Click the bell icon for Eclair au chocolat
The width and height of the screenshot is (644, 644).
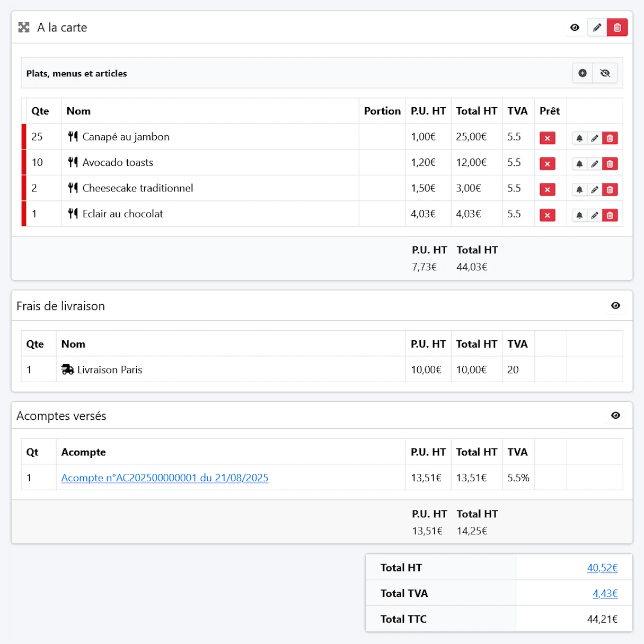coord(579,215)
